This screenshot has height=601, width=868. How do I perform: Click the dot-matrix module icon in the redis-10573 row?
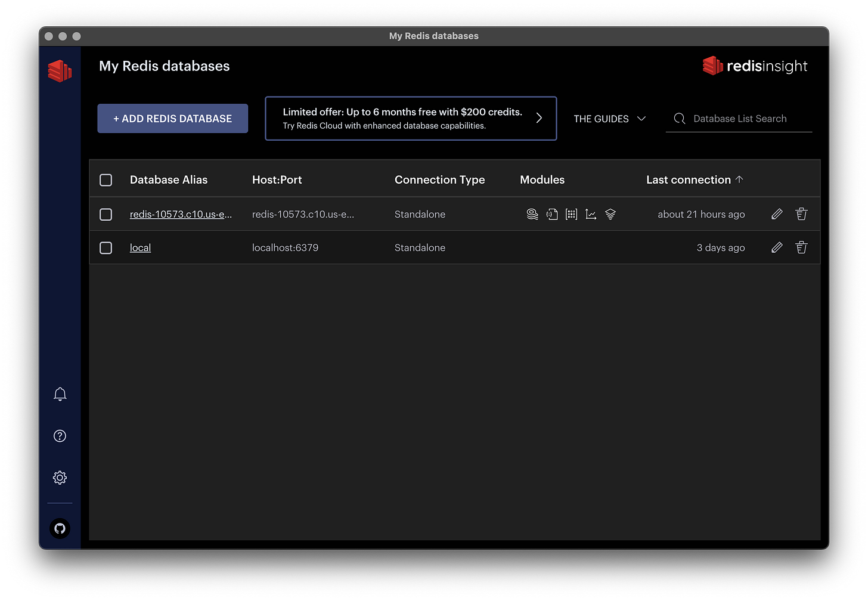571,214
